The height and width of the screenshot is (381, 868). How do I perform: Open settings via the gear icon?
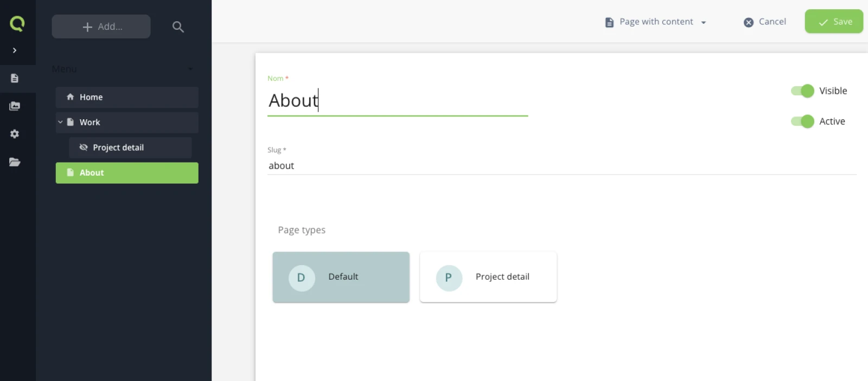(15, 134)
